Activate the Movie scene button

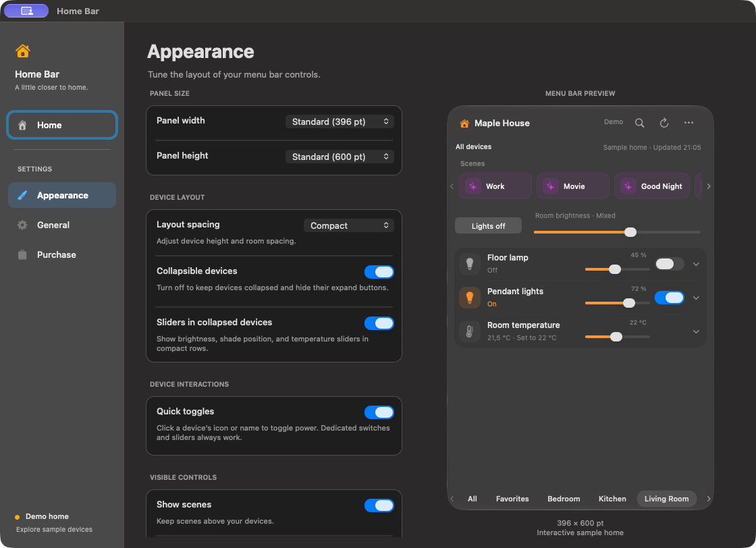click(573, 186)
